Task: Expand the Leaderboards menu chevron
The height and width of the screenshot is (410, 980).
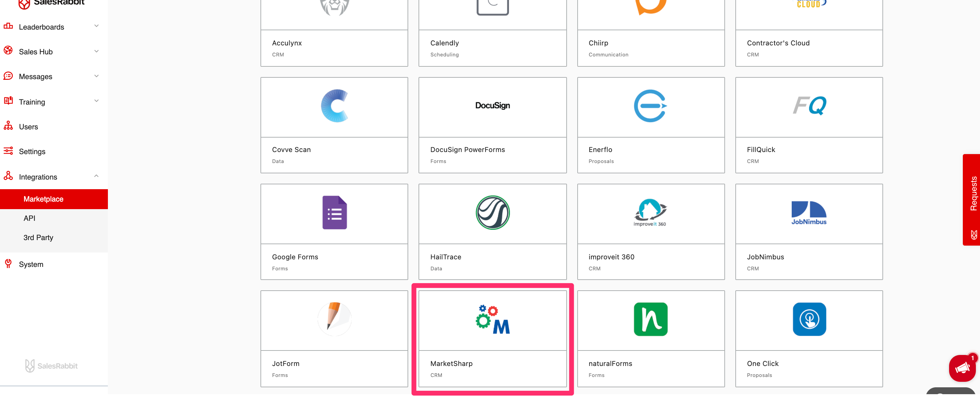Action: (x=96, y=26)
